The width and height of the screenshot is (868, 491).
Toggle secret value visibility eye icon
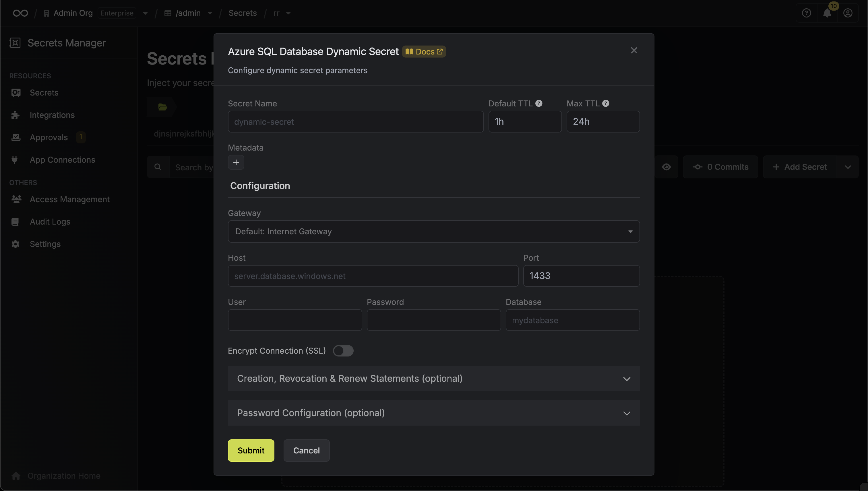click(x=666, y=167)
